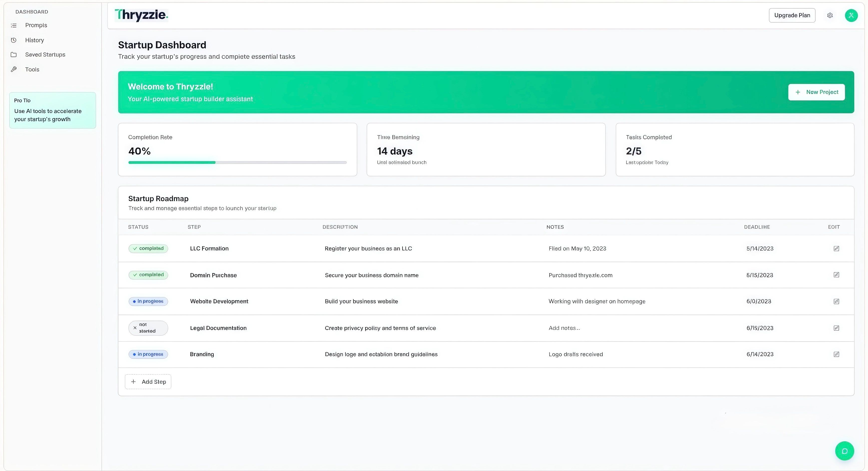Edit the Branding row

pyautogui.click(x=836, y=354)
